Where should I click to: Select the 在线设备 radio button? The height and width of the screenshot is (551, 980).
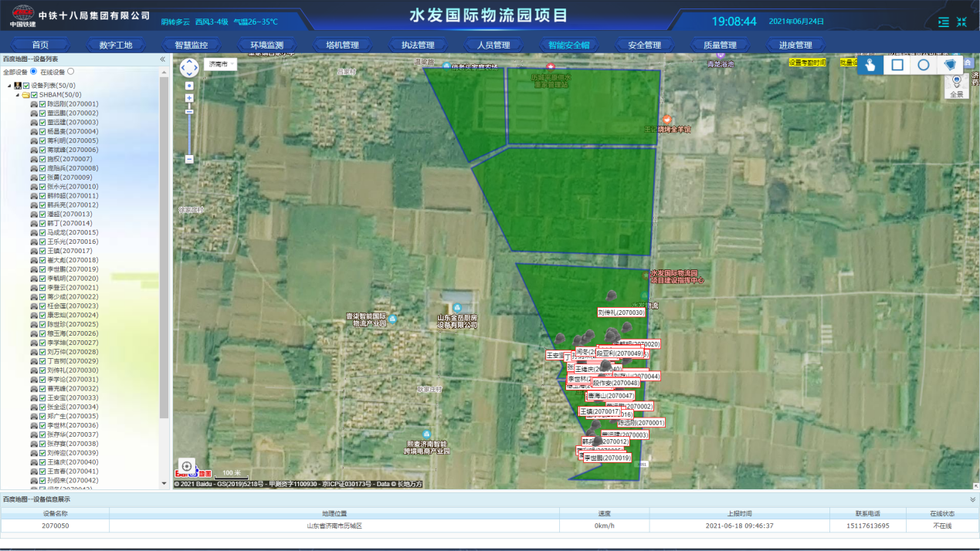[x=71, y=72]
